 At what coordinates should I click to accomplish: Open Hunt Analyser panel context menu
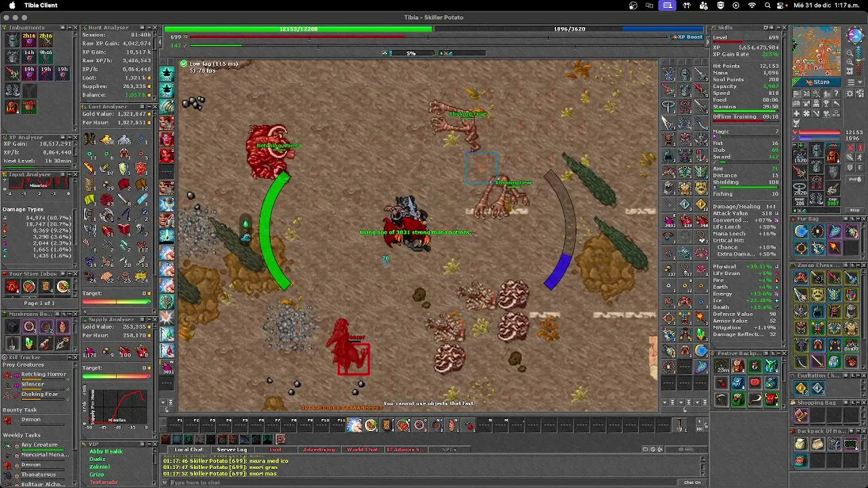[142, 28]
